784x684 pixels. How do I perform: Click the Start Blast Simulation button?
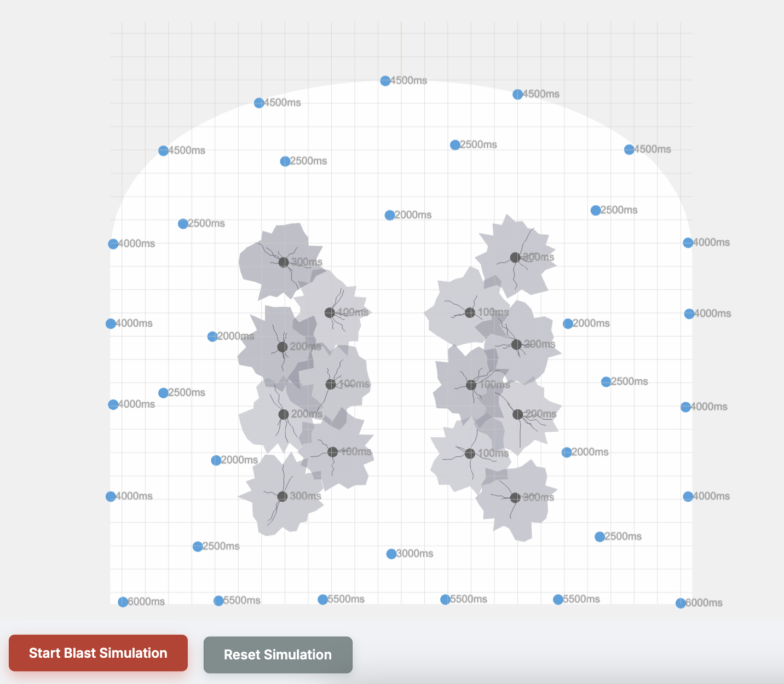(98, 653)
